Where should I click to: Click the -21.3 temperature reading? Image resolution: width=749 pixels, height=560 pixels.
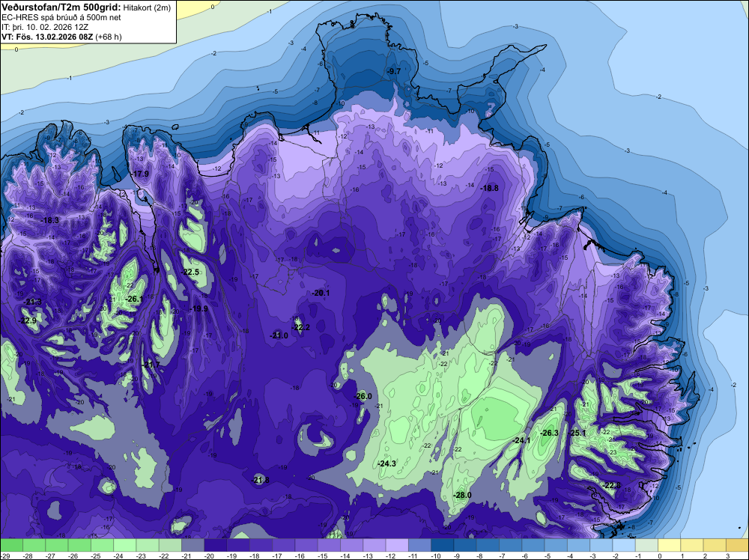click(33, 302)
